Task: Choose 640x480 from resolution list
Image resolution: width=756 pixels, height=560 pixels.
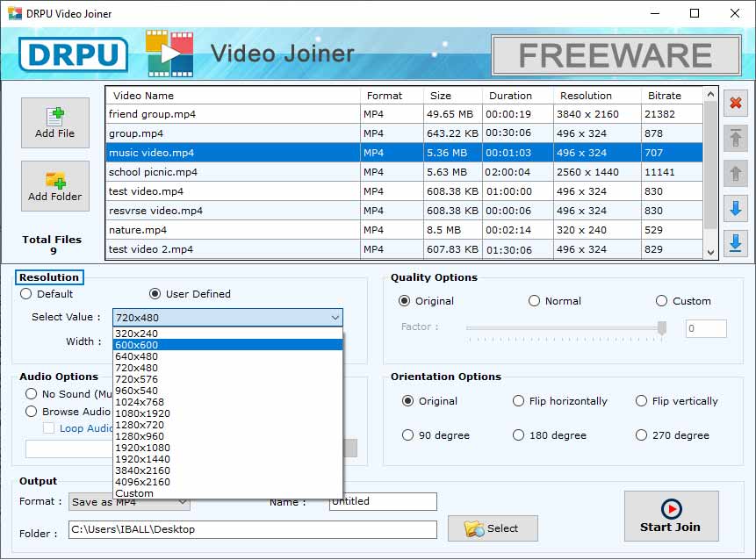Action: tap(227, 356)
